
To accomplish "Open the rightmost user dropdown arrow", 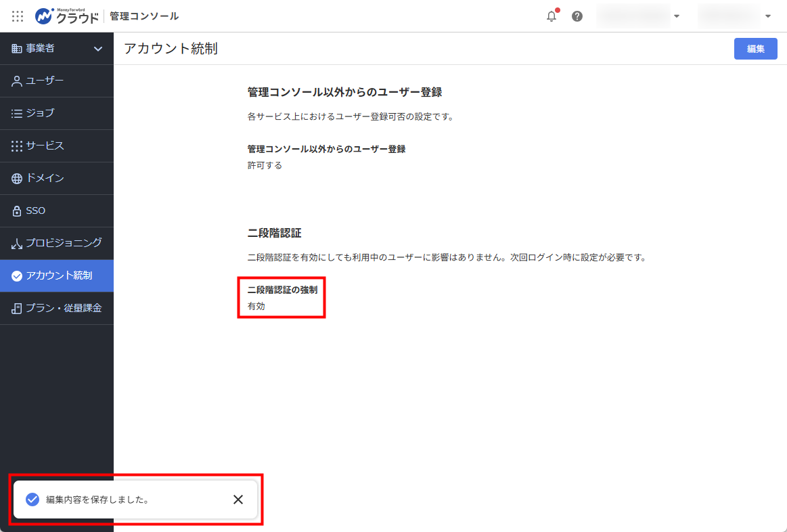I will [x=768, y=16].
